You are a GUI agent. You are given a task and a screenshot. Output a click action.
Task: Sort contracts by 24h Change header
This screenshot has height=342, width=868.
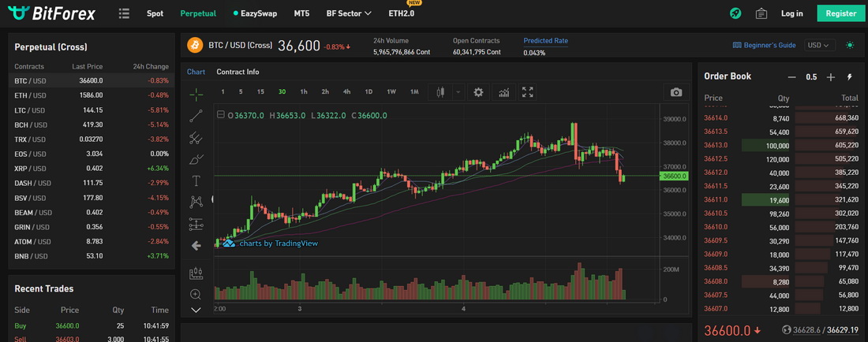tap(151, 66)
